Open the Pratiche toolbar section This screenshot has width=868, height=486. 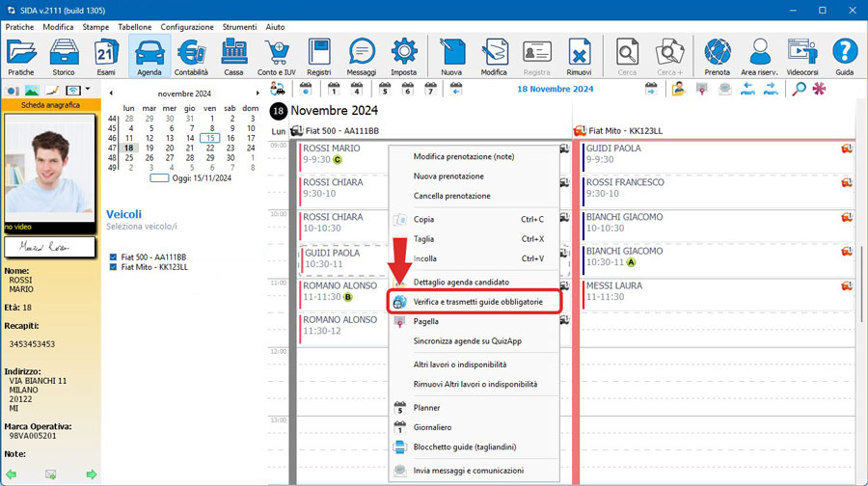[x=21, y=56]
